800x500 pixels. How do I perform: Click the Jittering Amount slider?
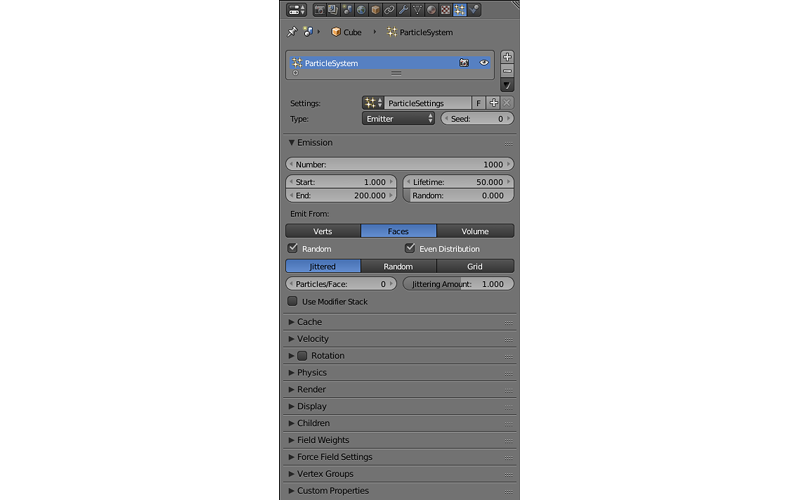458,284
